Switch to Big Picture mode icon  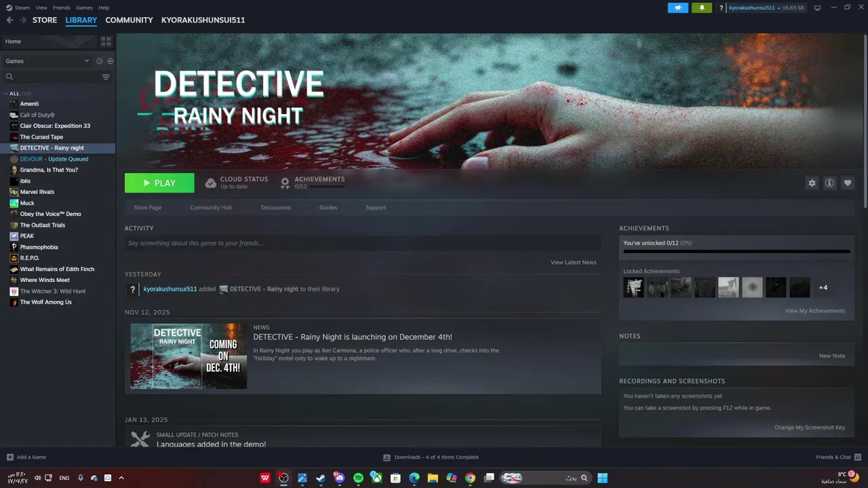(x=817, y=8)
